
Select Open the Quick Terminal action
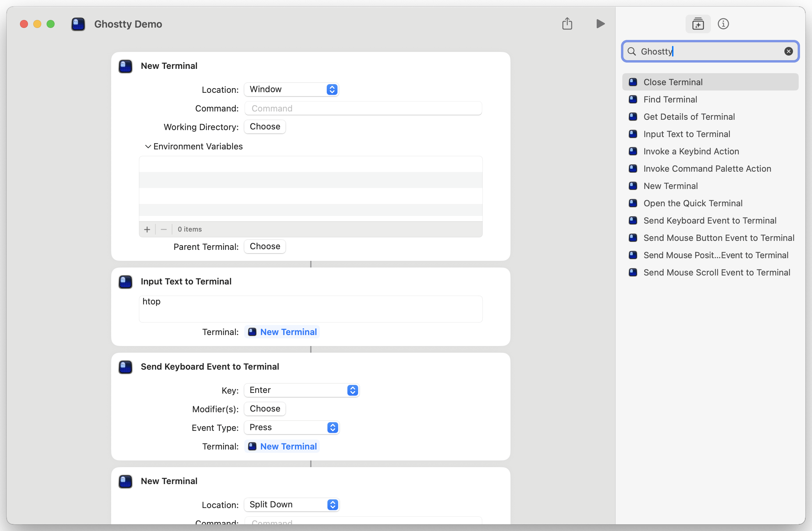tap(710, 203)
